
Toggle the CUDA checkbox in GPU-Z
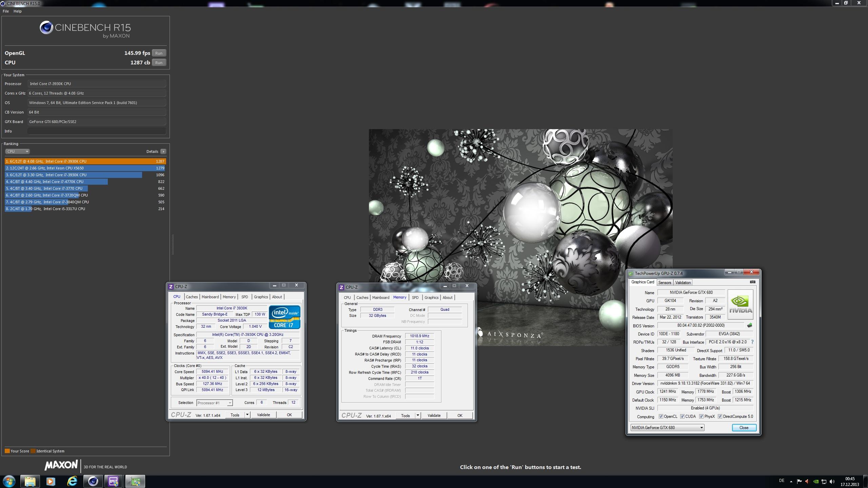[682, 416]
